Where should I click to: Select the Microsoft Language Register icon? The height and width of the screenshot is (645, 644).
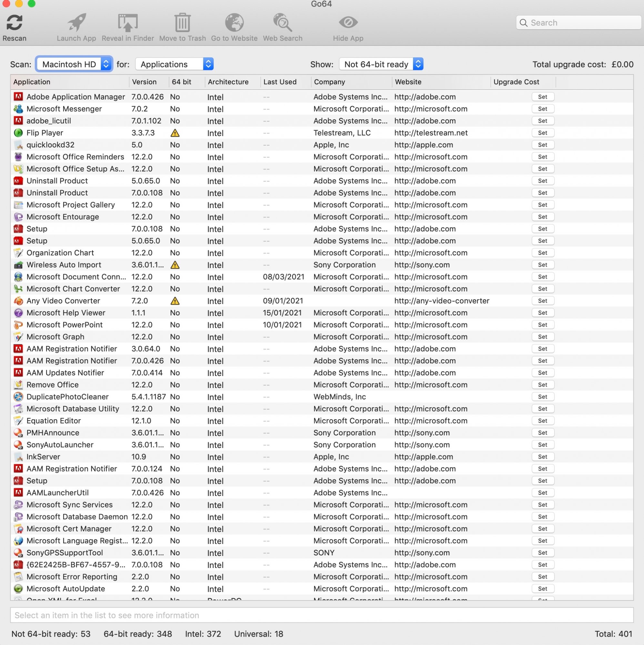(18, 541)
